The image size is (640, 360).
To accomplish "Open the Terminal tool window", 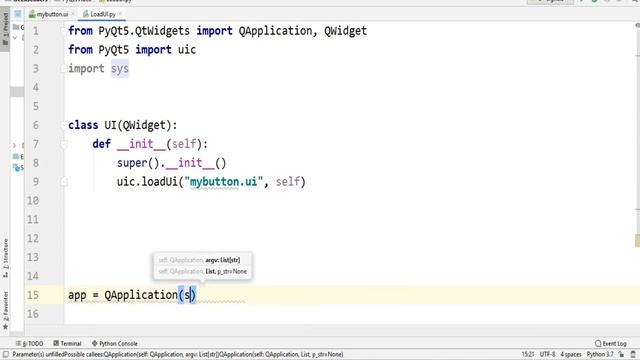I will tap(67, 344).
